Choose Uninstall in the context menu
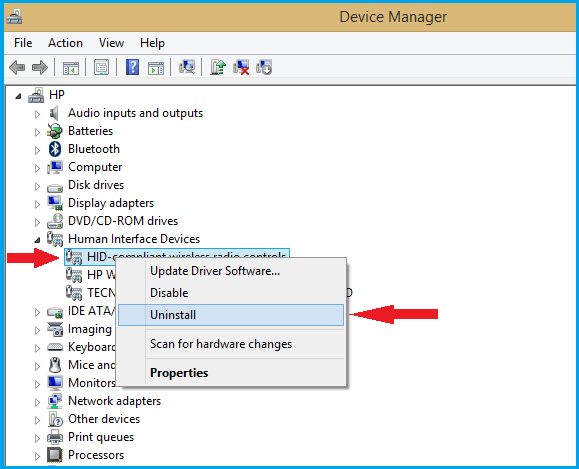The image size is (579, 469). tap(231, 315)
